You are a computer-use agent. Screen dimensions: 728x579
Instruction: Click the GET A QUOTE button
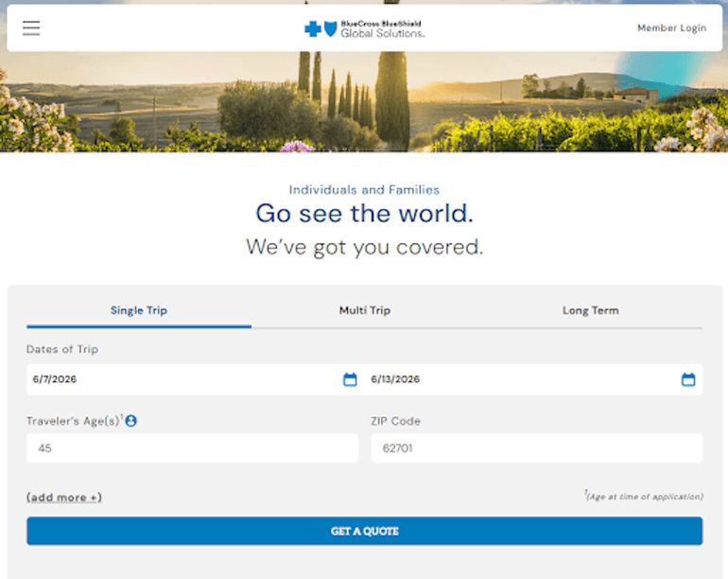(x=364, y=531)
